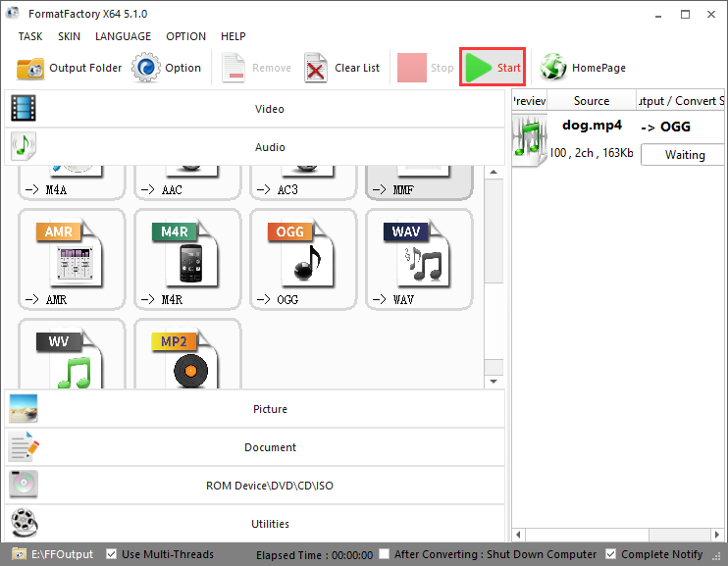Image resolution: width=728 pixels, height=566 pixels.
Task: Open the Option gear settings
Action: point(166,68)
